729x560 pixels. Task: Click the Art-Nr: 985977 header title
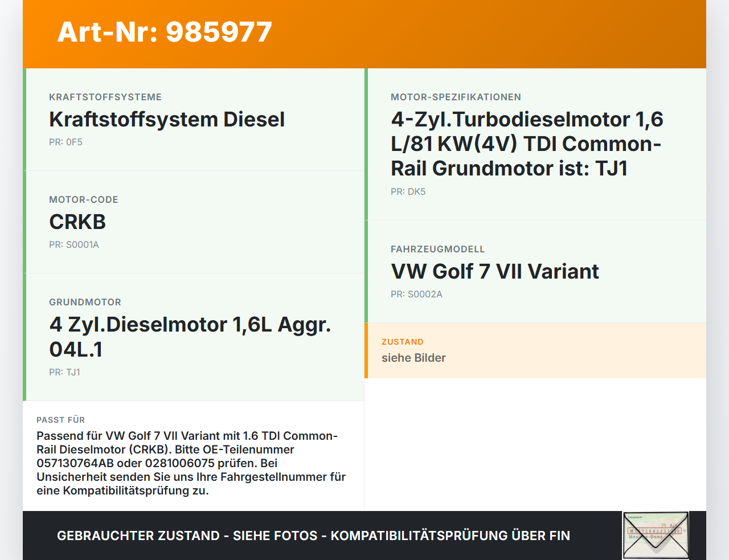165,32
